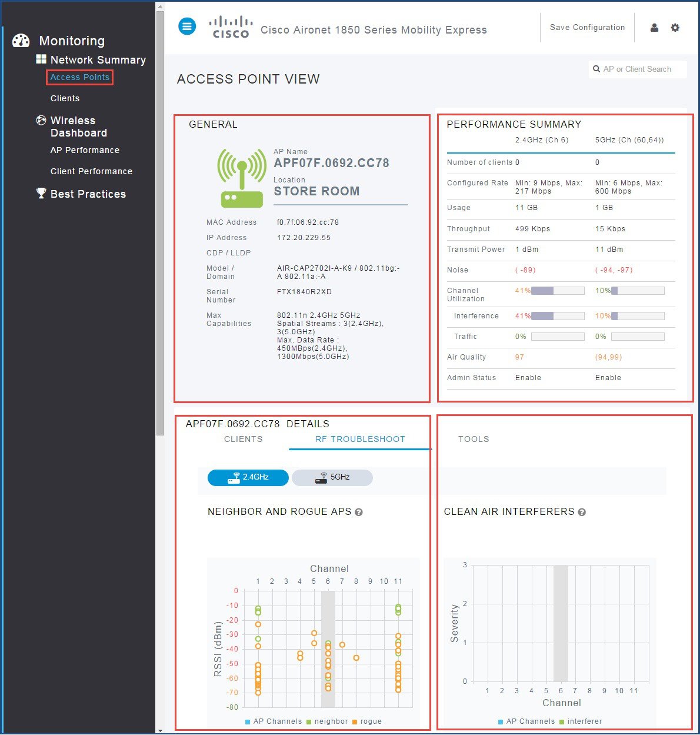
Task: Select the Monitoring gauge icon
Action: click(x=21, y=40)
